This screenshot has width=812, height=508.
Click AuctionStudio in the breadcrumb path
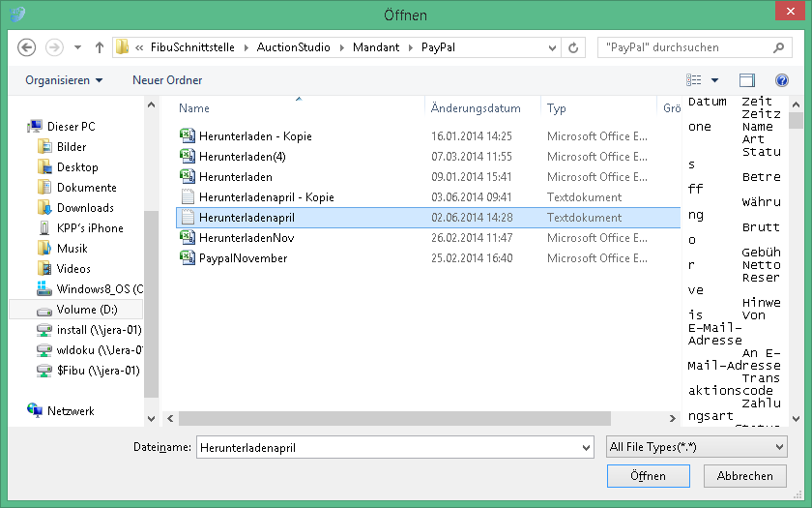(293, 47)
